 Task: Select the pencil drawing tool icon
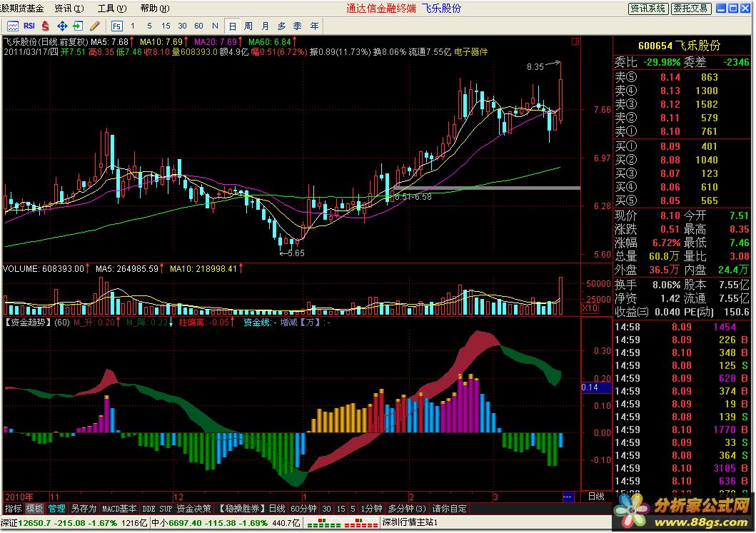coord(94,26)
